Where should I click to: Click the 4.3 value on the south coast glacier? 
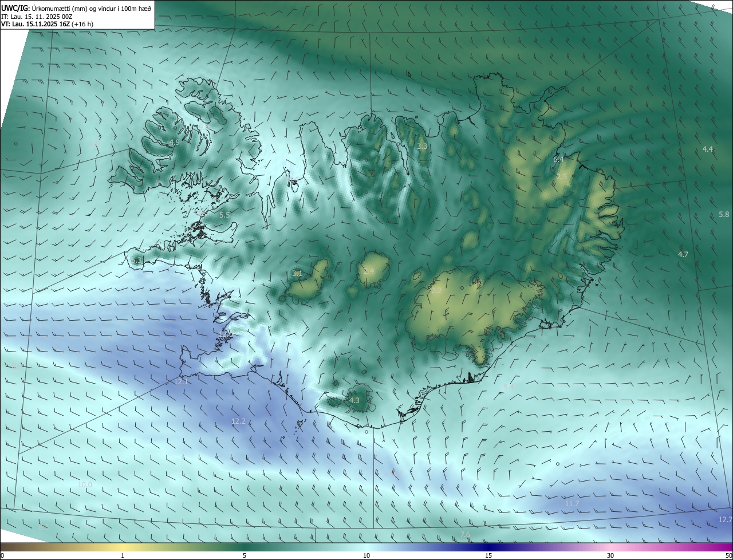[354, 400]
